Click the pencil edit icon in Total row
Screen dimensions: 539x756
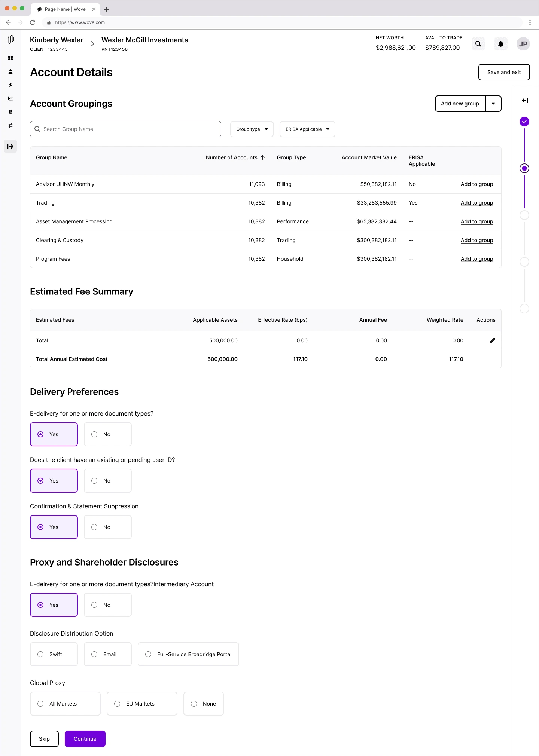click(x=493, y=340)
